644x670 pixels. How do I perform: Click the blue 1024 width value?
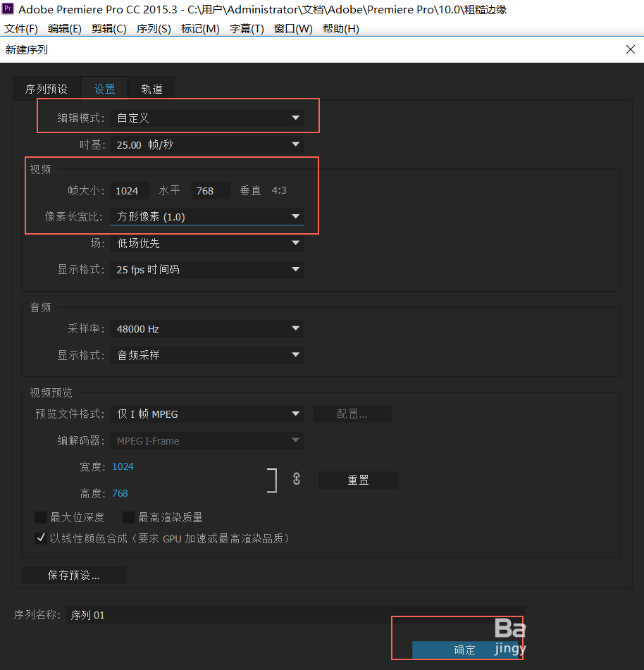pyautogui.click(x=123, y=466)
